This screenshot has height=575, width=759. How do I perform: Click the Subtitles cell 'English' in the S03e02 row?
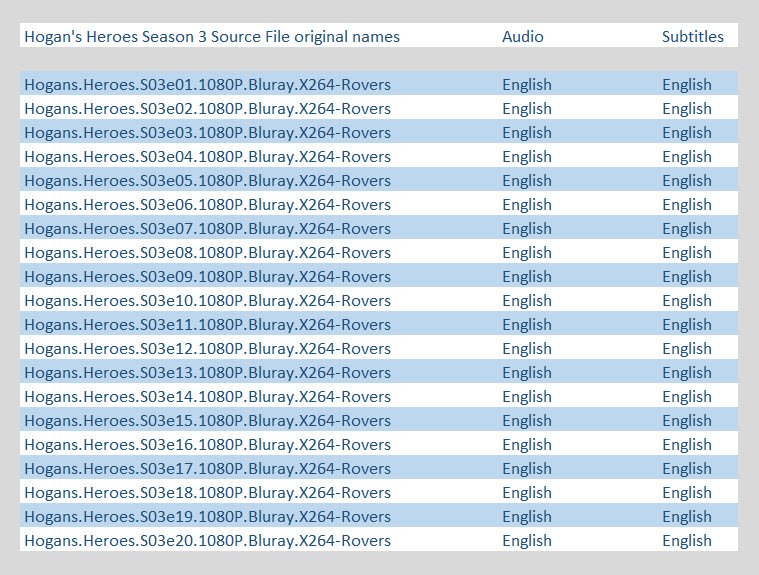pyautogui.click(x=687, y=109)
